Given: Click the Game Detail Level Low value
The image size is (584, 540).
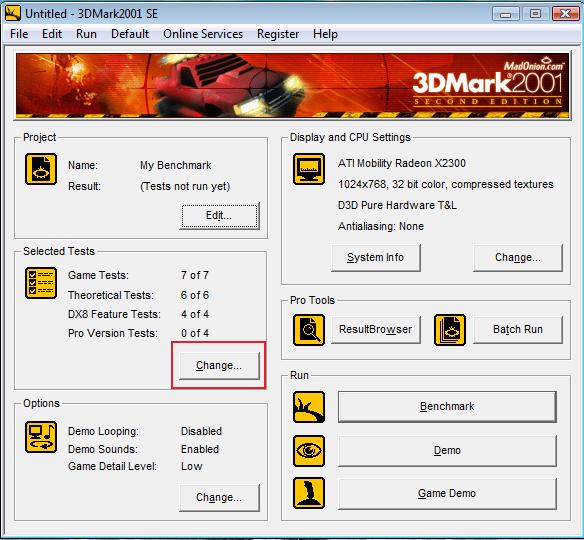Looking at the screenshot, I should 192,466.
